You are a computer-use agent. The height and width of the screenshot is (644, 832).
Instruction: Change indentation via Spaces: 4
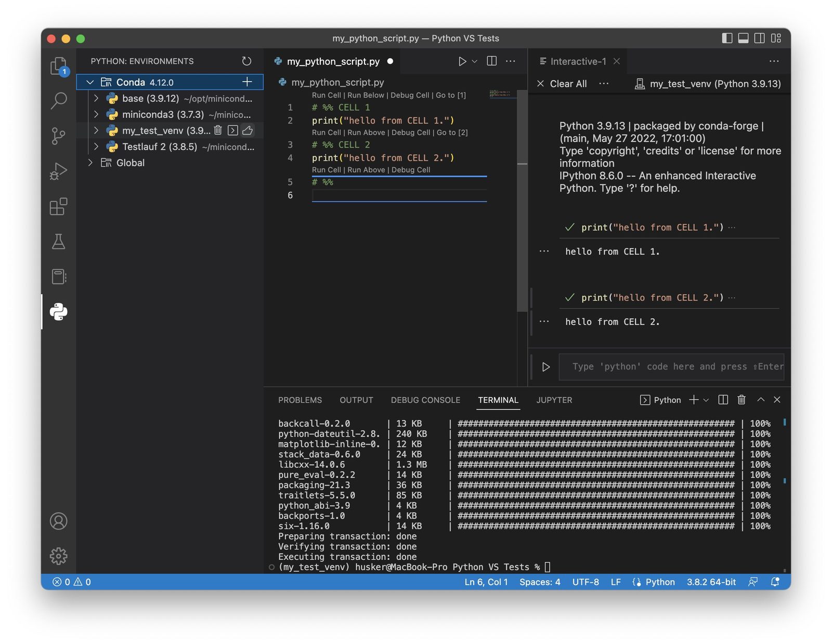click(x=540, y=582)
